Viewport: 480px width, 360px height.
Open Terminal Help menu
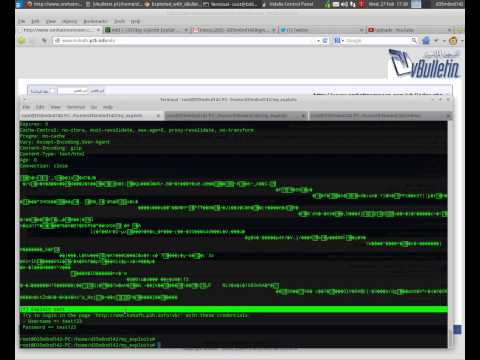click(108, 107)
